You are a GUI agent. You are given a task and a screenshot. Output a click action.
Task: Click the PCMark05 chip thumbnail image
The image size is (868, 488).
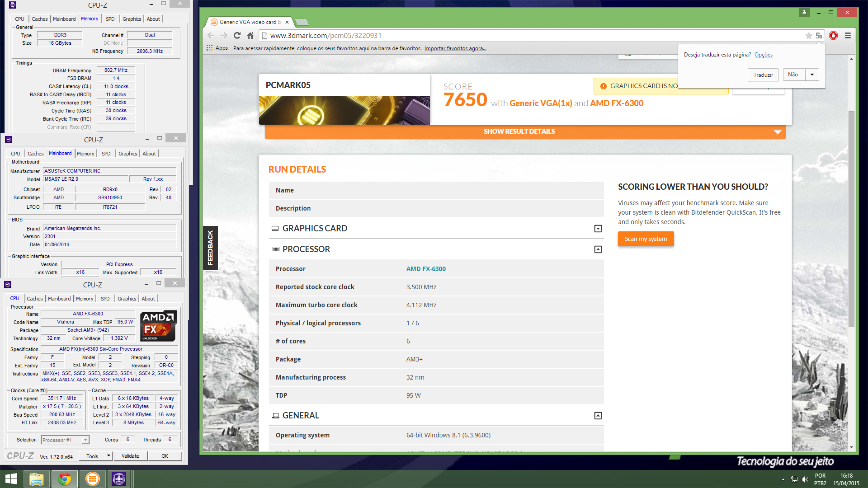click(x=344, y=110)
